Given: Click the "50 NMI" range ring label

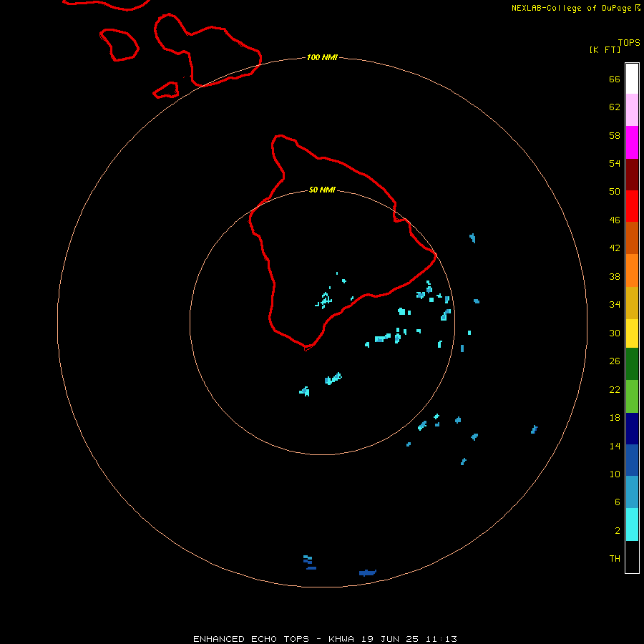Looking at the screenshot, I should coord(322,190).
